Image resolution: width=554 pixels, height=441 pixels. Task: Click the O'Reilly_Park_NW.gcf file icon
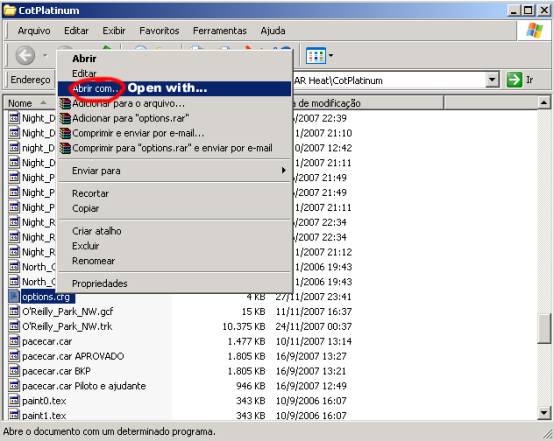pyautogui.click(x=14, y=311)
